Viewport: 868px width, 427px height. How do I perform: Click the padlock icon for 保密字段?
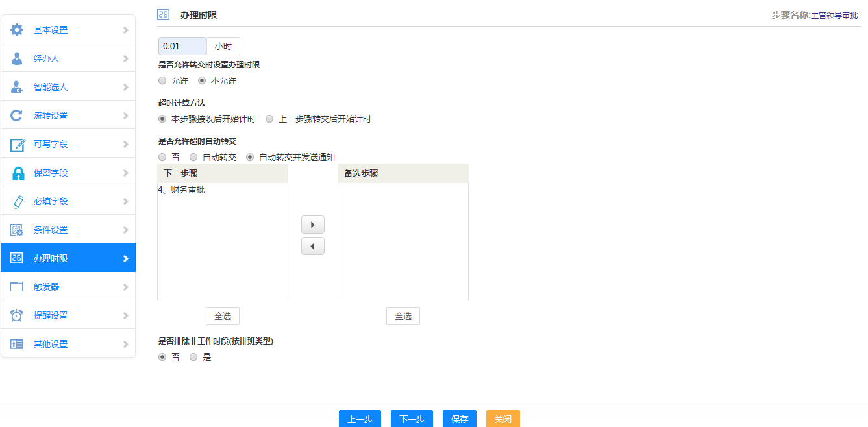tap(17, 173)
